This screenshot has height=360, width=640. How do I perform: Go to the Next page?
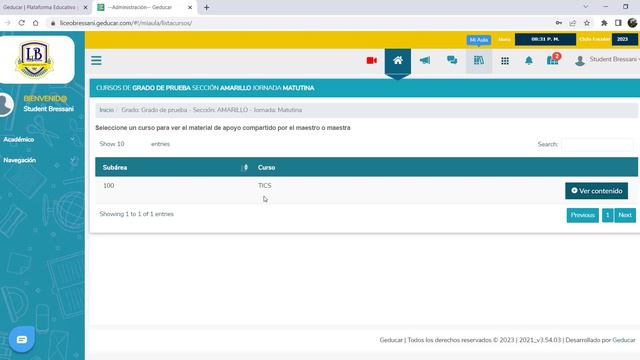click(x=625, y=215)
